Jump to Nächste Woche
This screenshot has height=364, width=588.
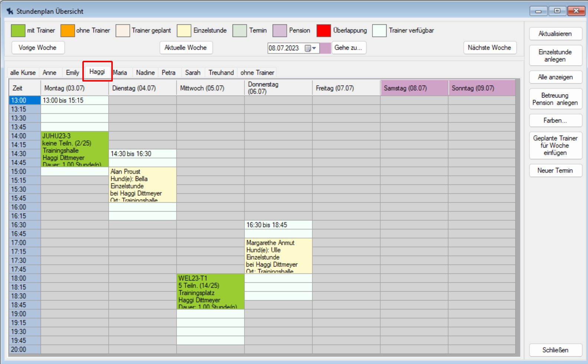(x=489, y=48)
